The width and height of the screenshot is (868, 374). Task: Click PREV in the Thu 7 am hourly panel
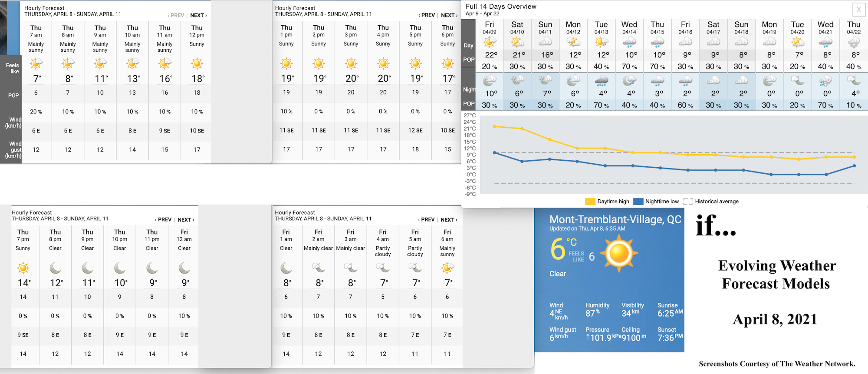[176, 15]
